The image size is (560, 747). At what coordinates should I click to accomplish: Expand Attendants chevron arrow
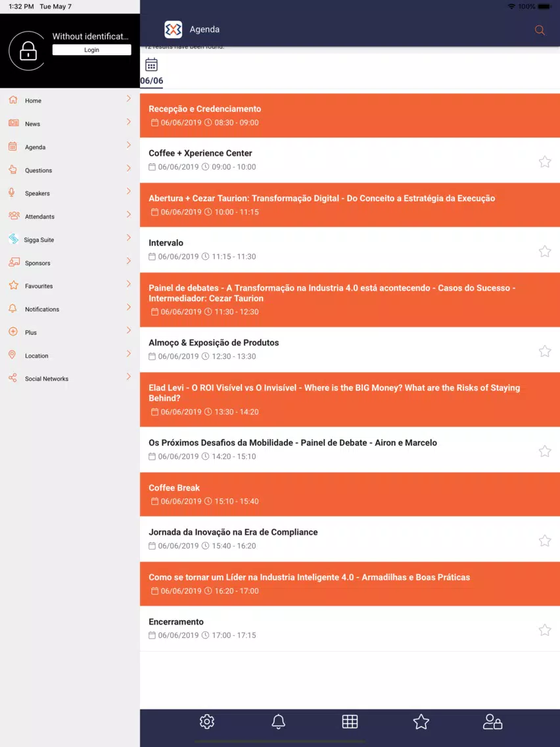coord(129,214)
